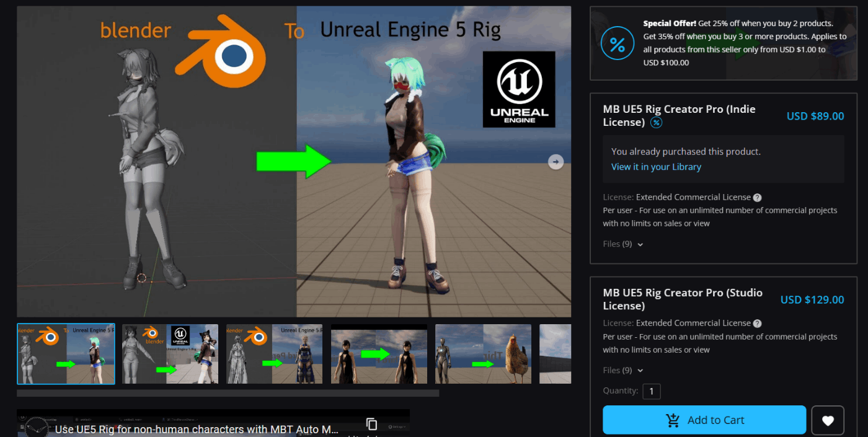Open the special offer percent badge

pyautogui.click(x=618, y=43)
